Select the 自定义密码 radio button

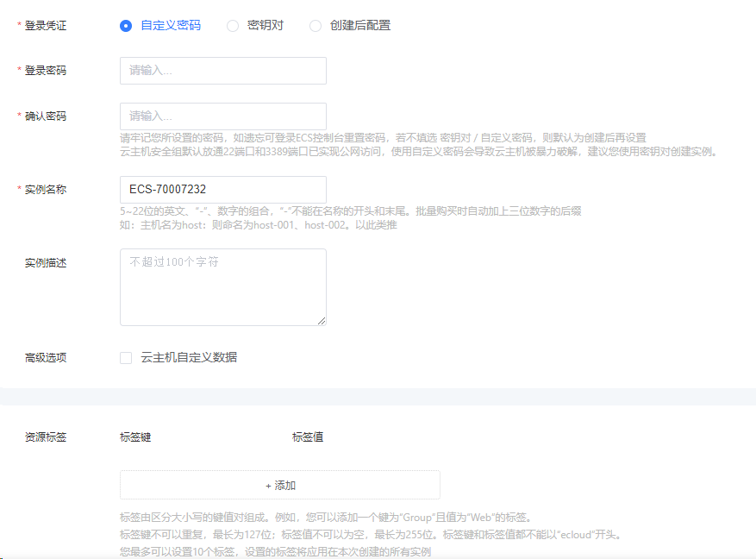(x=126, y=26)
